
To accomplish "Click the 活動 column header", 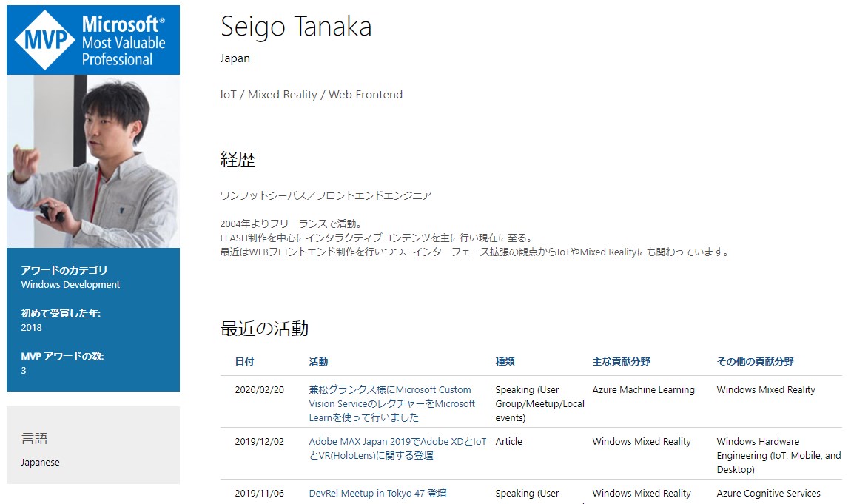I will [318, 362].
